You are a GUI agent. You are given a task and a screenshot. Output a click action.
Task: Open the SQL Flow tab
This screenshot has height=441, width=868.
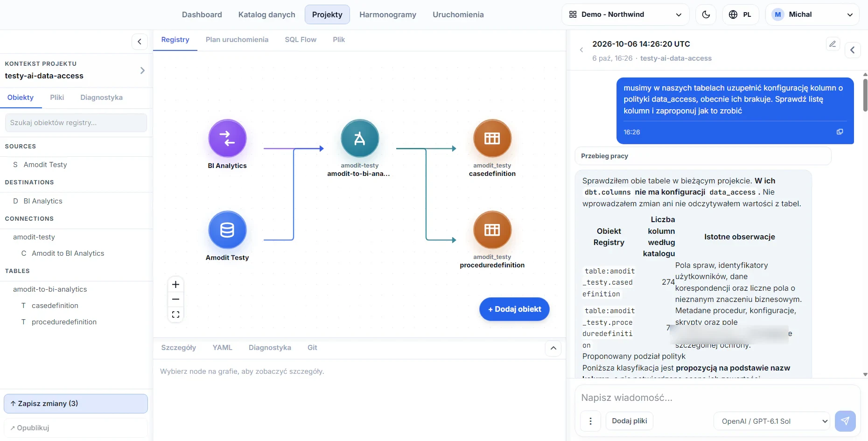point(301,40)
